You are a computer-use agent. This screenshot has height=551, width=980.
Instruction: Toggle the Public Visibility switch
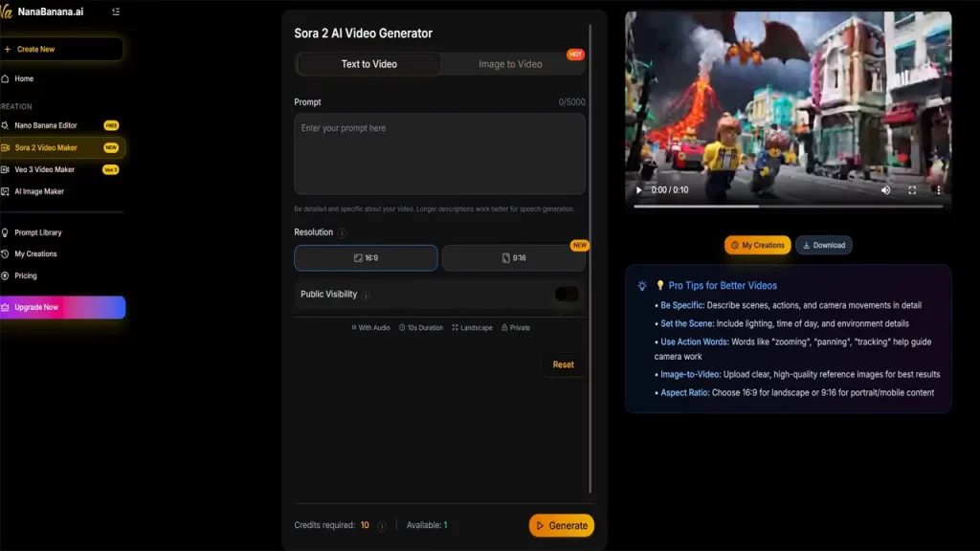click(567, 295)
